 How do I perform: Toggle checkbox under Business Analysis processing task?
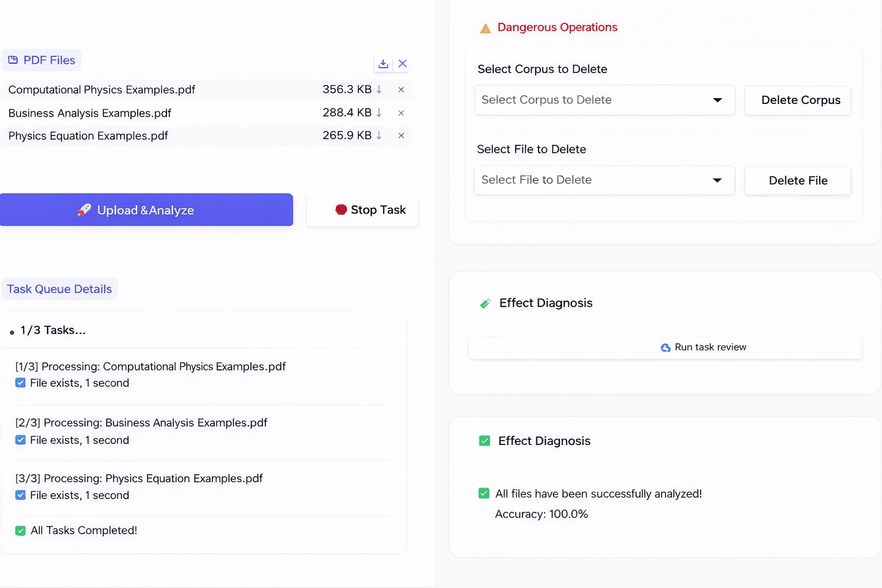pos(21,440)
